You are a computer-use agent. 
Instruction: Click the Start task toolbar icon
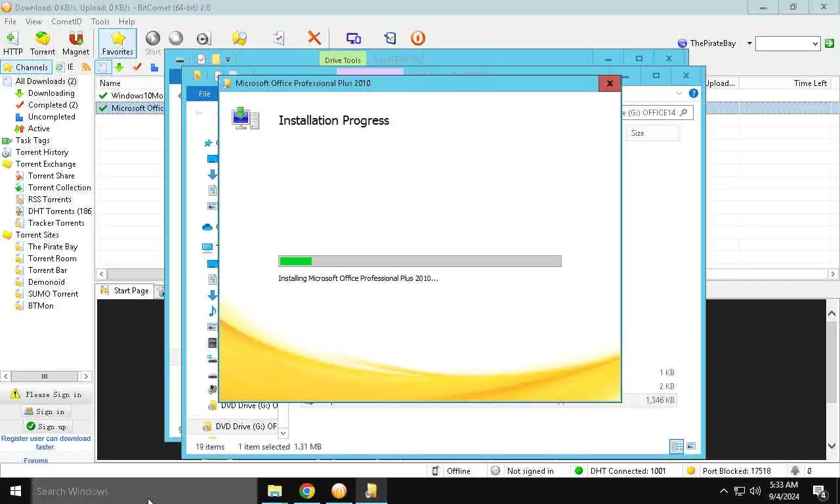tap(153, 43)
